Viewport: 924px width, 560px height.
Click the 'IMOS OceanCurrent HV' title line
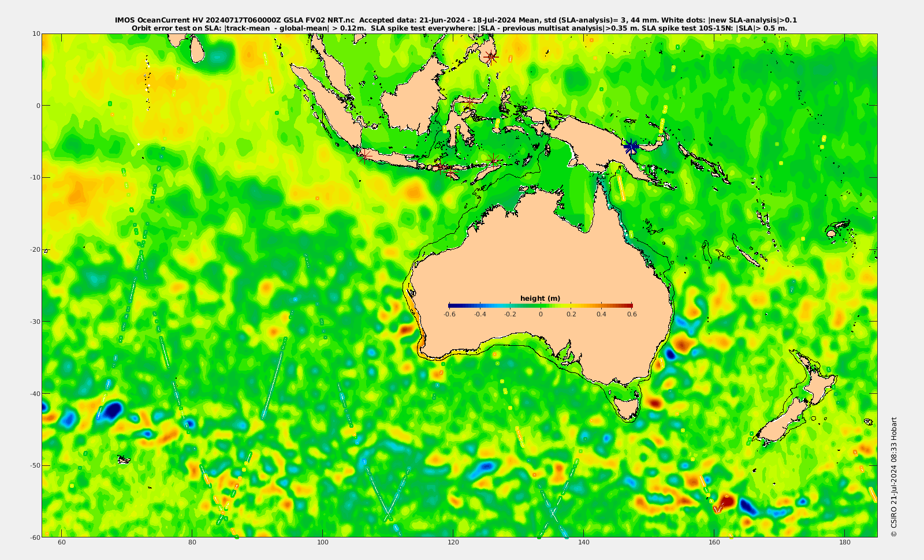(x=456, y=20)
